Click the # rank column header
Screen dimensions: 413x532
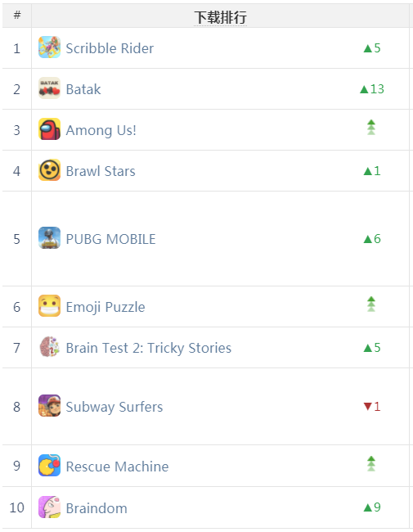click(x=17, y=15)
